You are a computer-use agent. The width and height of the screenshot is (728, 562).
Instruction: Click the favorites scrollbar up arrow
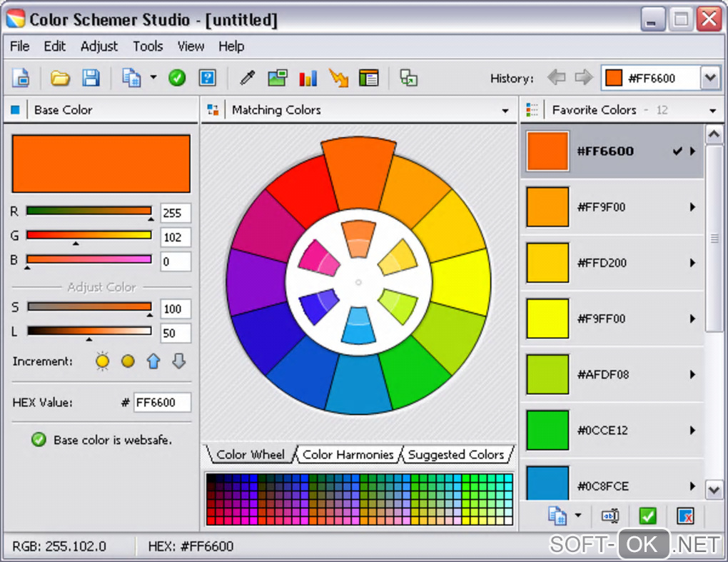(714, 135)
